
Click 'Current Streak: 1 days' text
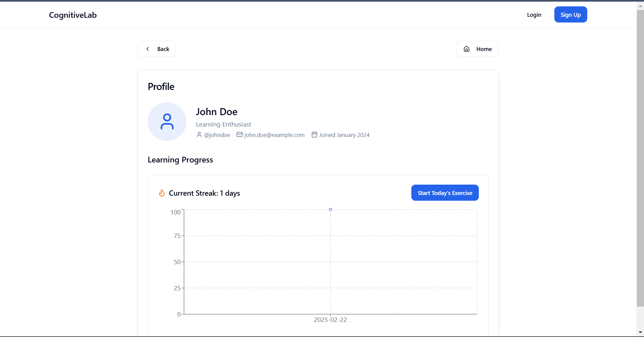(204, 193)
